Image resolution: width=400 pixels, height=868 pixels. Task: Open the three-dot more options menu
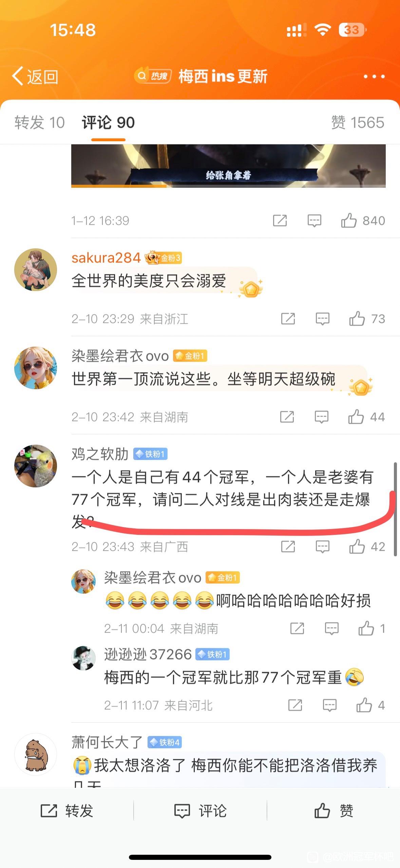[x=374, y=76]
